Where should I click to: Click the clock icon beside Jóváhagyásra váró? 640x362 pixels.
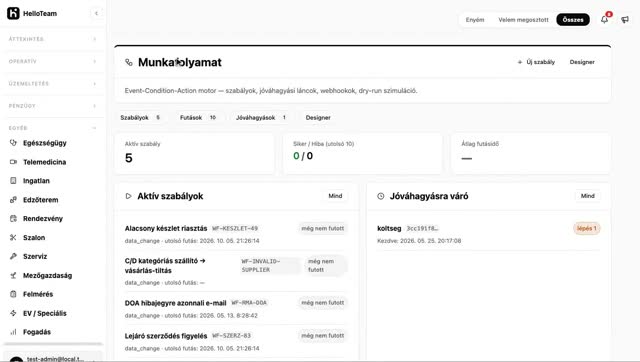coord(381,196)
